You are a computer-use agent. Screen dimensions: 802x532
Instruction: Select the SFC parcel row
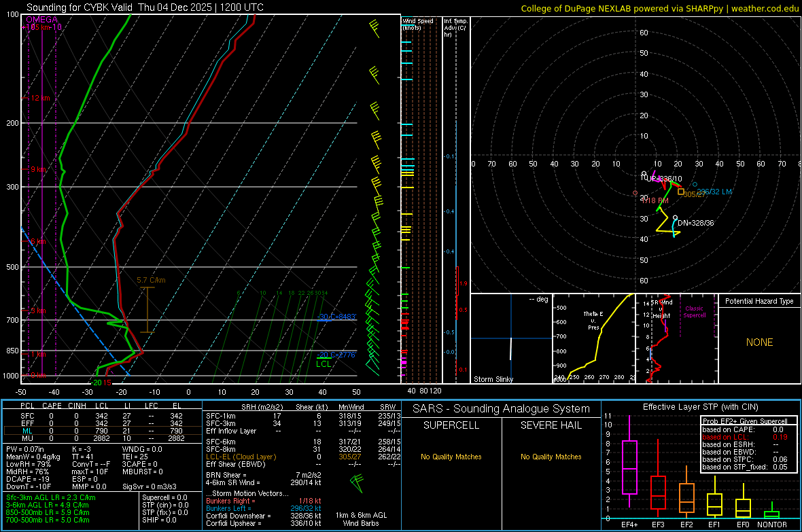101,416
